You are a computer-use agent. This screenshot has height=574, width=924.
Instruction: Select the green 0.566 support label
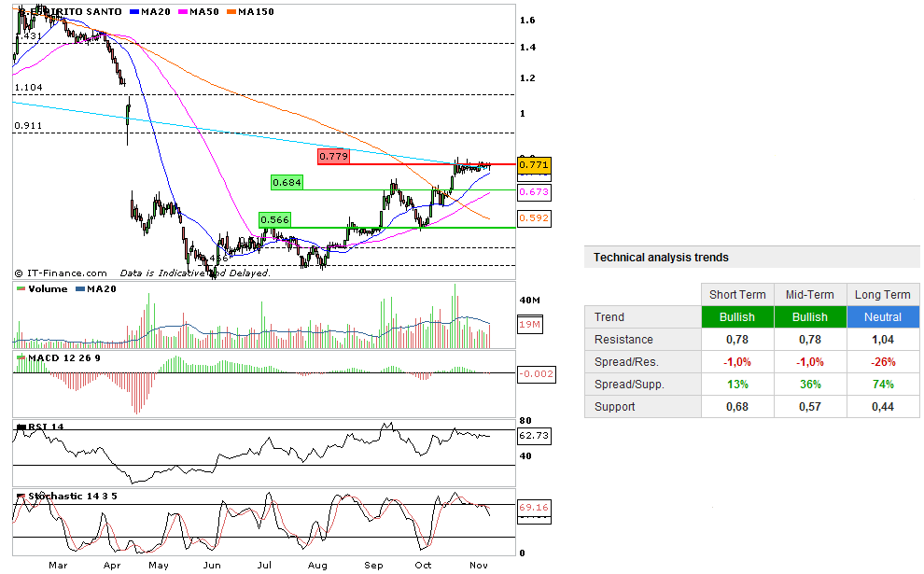click(274, 220)
